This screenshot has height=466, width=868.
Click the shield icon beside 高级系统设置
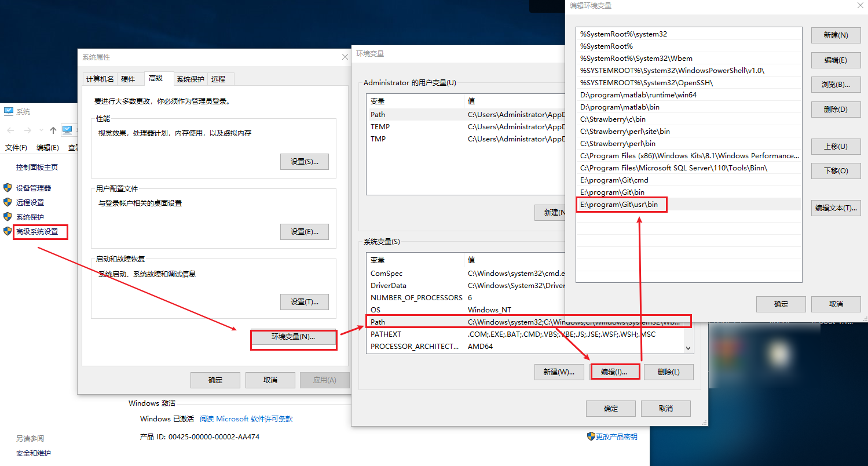8,231
